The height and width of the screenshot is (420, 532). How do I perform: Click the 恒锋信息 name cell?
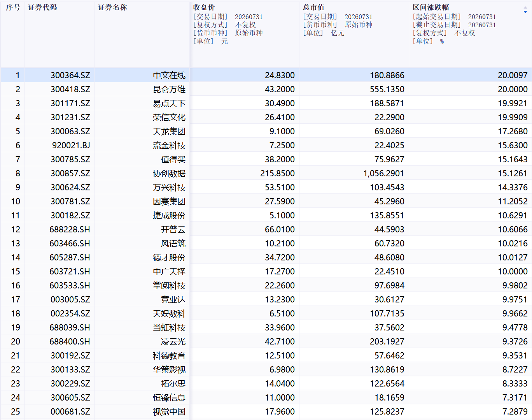tap(169, 397)
